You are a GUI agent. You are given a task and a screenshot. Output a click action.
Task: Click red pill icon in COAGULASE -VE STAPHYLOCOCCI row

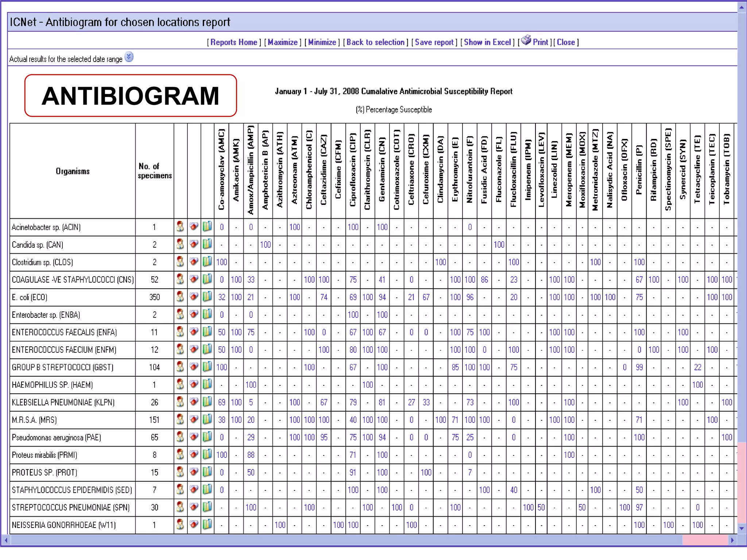point(194,279)
